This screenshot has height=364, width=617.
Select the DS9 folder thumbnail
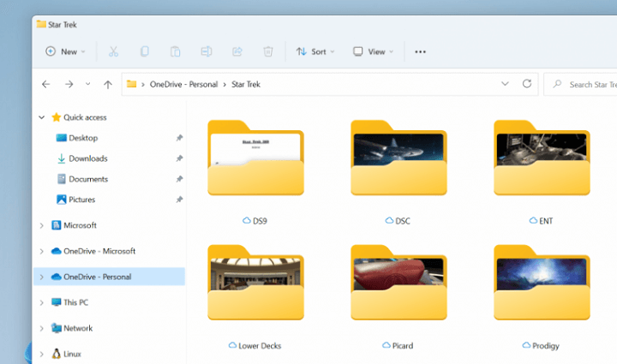point(255,158)
